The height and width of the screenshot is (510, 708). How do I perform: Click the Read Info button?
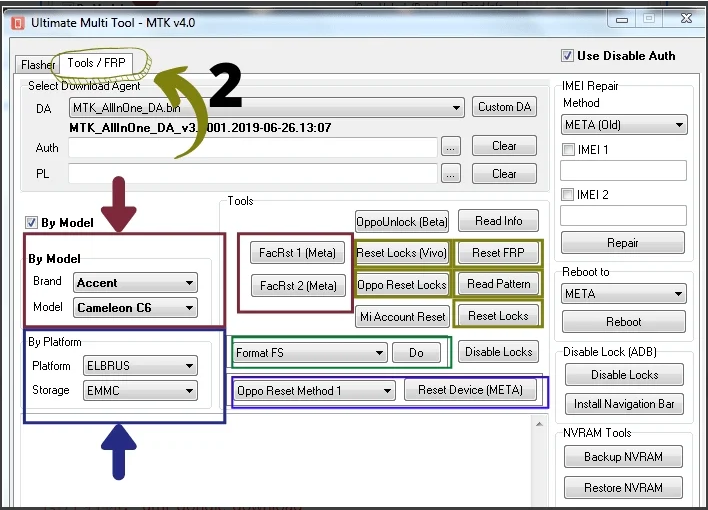[498, 221]
